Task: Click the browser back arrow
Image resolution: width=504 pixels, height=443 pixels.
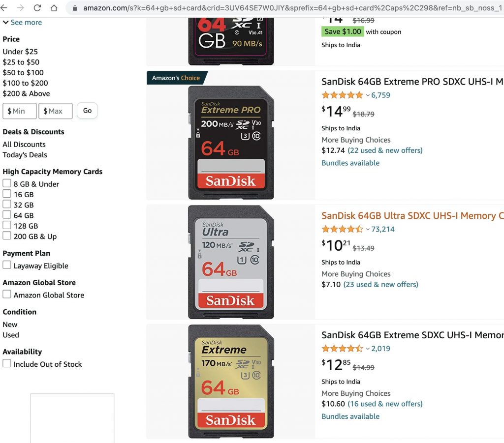Action: [x=4, y=8]
